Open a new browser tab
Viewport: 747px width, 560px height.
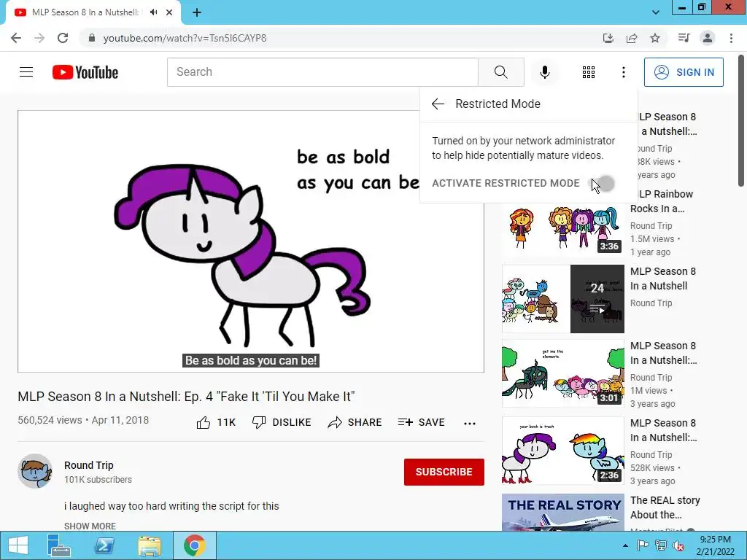(x=197, y=13)
